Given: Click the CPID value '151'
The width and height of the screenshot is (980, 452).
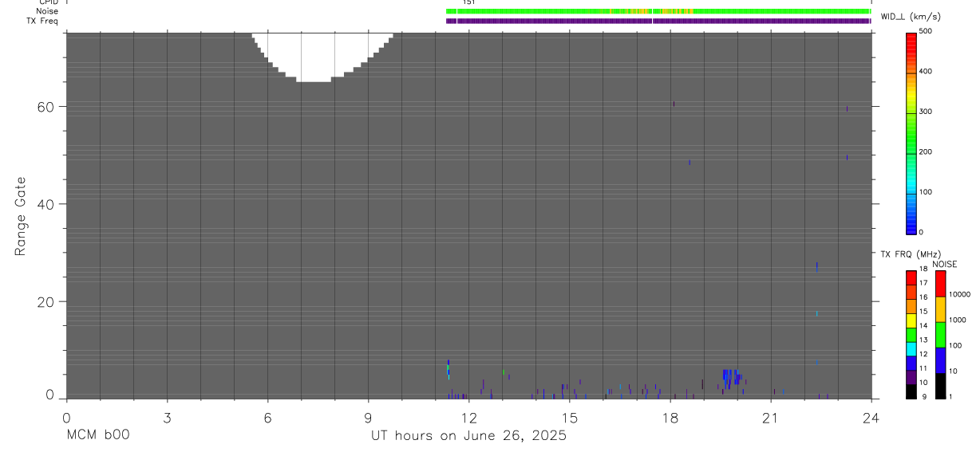Looking at the screenshot, I should pos(469,2).
